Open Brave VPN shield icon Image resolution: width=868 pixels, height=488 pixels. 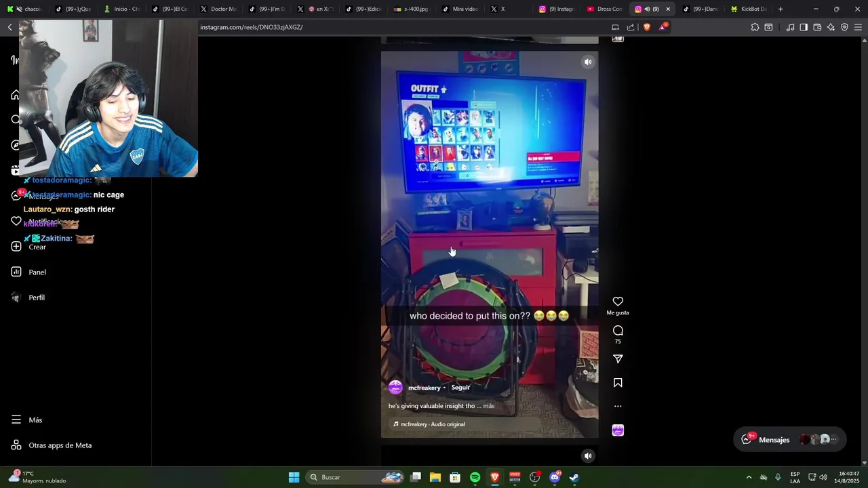click(844, 27)
